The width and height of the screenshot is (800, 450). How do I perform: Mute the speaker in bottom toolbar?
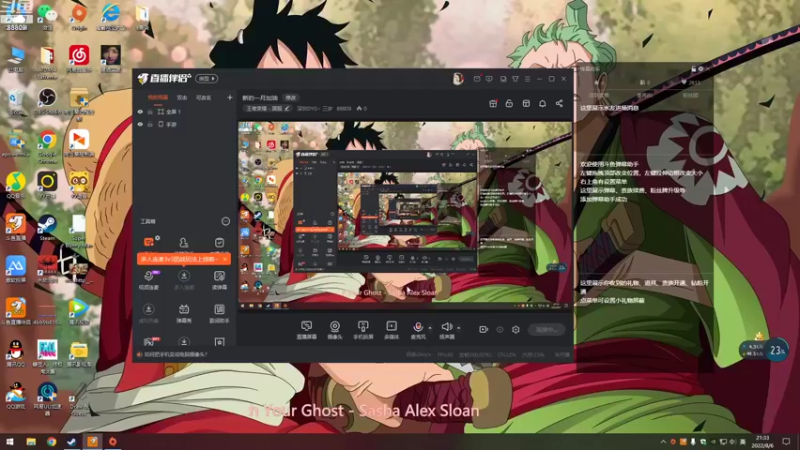446,330
